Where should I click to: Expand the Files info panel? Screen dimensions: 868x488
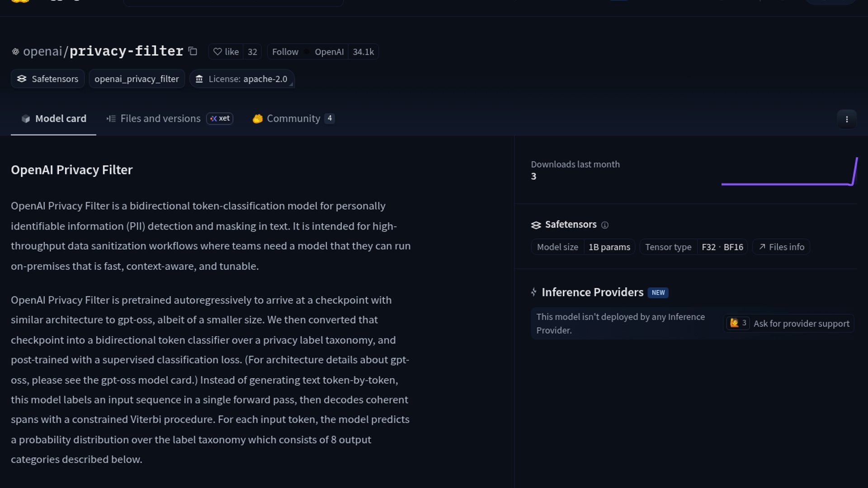click(781, 247)
